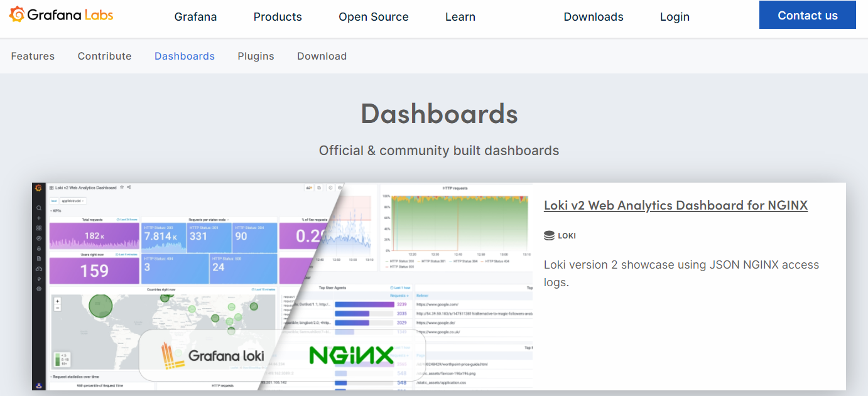Click the Grafana icon in preview sidebar
Image resolution: width=868 pixels, height=396 pixels.
pyautogui.click(x=38, y=188)
